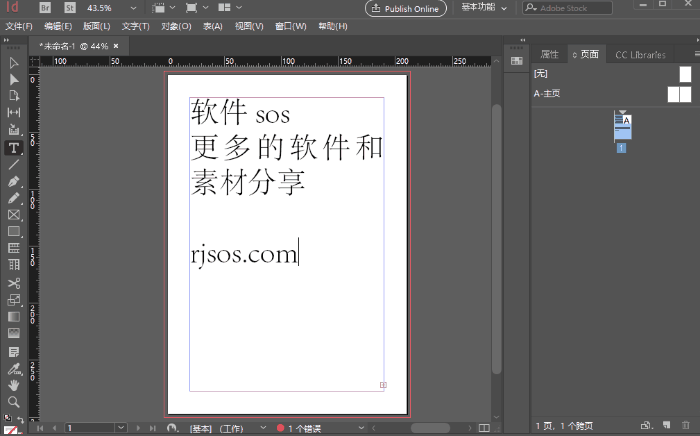Image resolution: width=700 pixels, height=436 pixels.
Task: Select the Eyedropper tool
Action: pyautogui.click(x=14, y=369)
